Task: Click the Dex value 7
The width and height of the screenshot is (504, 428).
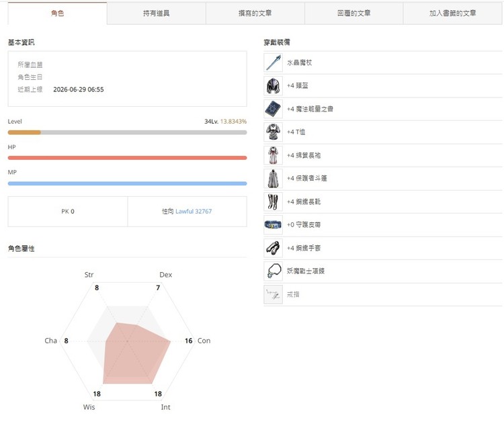Action: pyautogui.click(x=158, y=288)
